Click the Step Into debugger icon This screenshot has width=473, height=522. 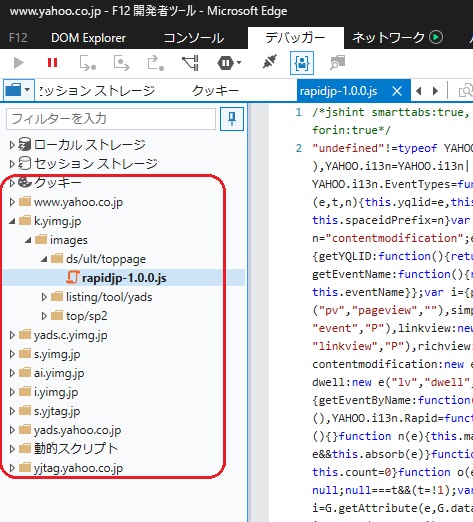(x=87, y=63)
